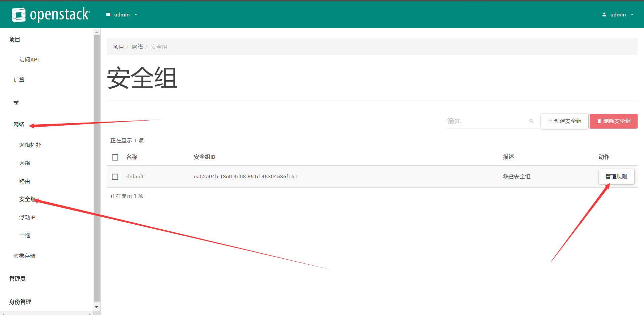Click the trash icon on 删除安全组
Image resolution: width=644 pixels, height=315 pixels.
point(599,121)
